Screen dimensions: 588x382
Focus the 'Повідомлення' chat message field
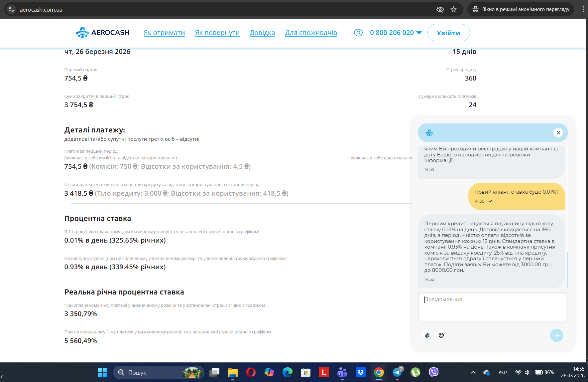pos(493,307)
